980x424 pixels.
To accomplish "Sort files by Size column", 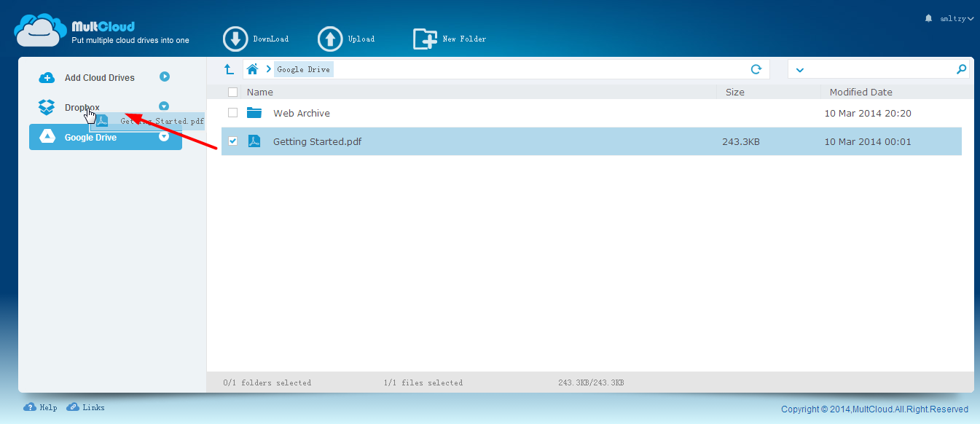I will pyautogui.click(x=735, y=93).
